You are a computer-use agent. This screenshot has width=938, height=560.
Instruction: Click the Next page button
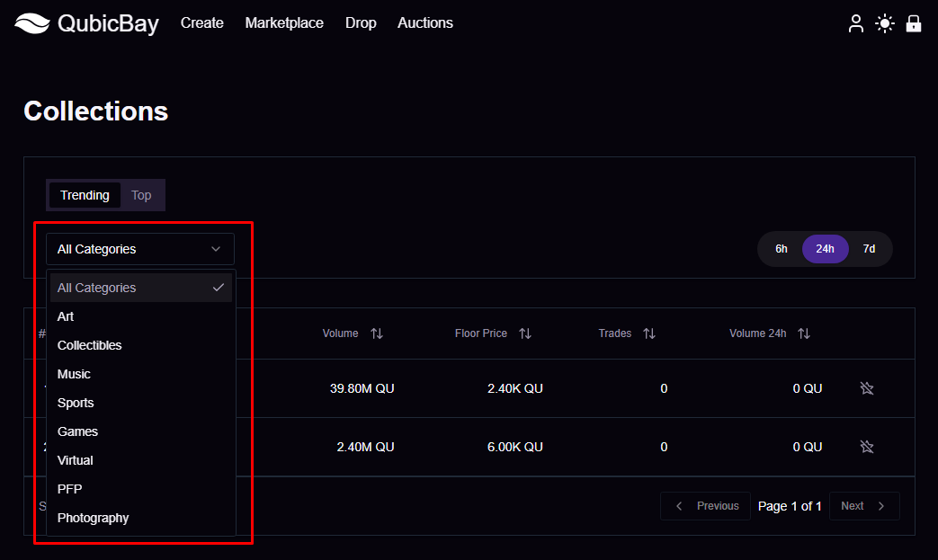coord(863,506)
